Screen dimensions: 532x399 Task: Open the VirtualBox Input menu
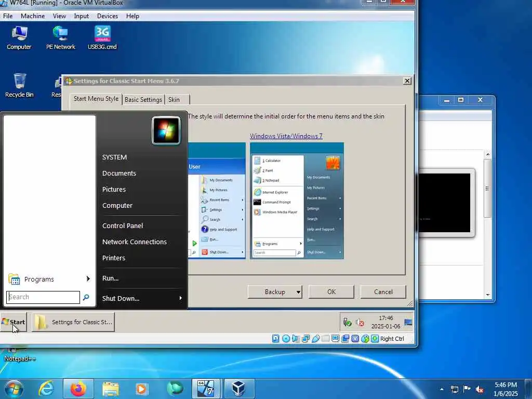(x=82, y=16)
